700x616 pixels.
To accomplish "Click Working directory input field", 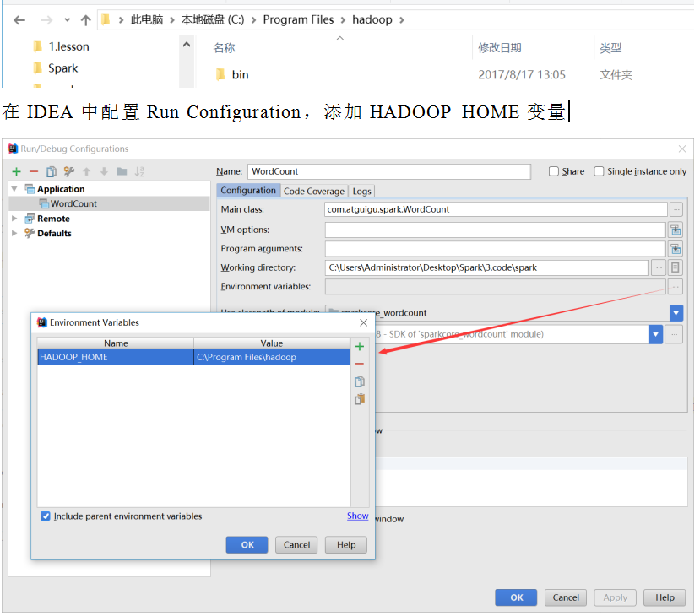I will pyautogui.click(x=487, y=267).
